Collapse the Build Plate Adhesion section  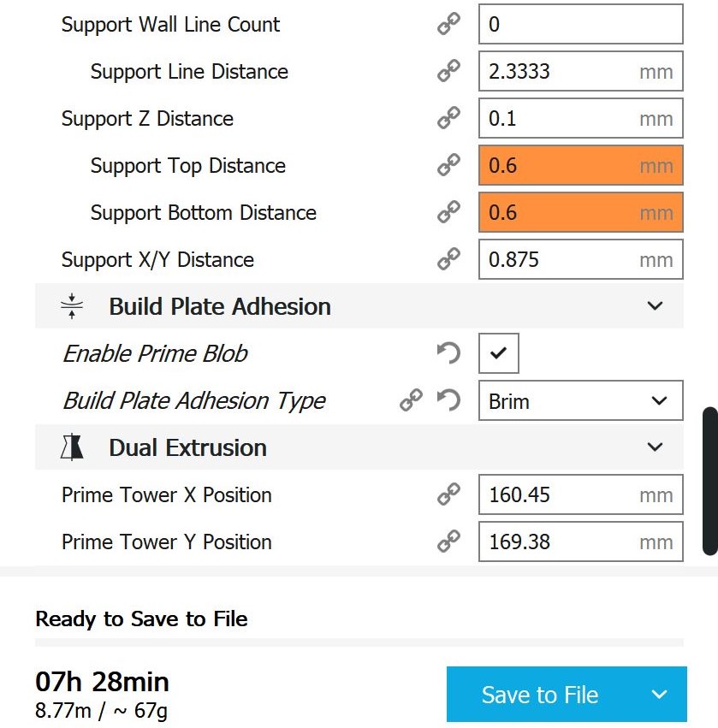point(656,306)
